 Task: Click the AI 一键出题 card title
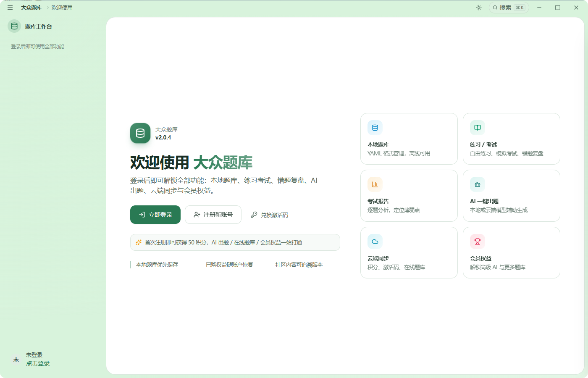(484, 201)
